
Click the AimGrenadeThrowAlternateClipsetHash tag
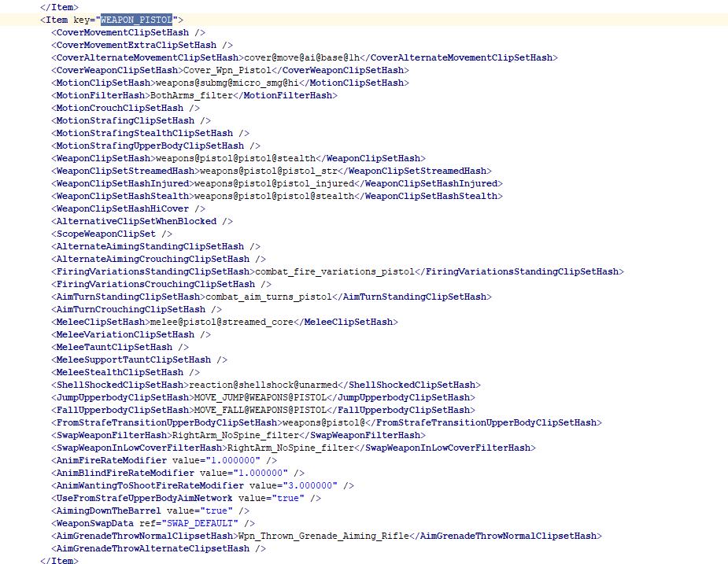[x=158, y=548]
